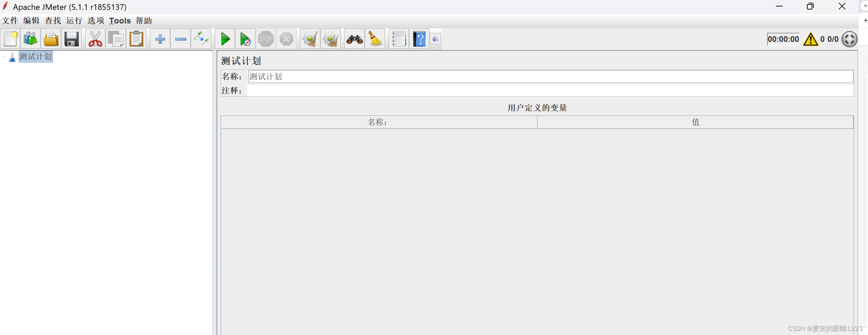Click the 名称 column header in variables table

tap(379, 122)
